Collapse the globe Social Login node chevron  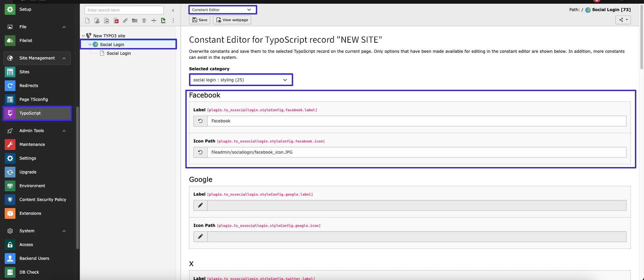pyautogui.click(x=90, y=44)
